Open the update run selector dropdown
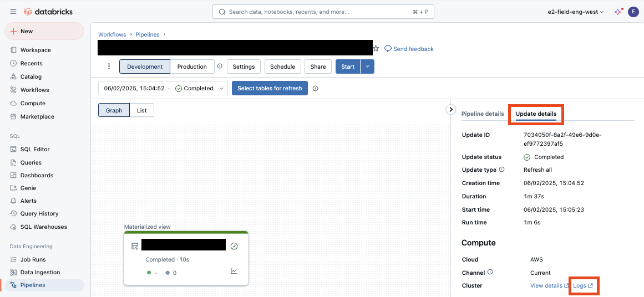Image resolution: width=644 pixels, height=297 pixels. coord(163,89)
